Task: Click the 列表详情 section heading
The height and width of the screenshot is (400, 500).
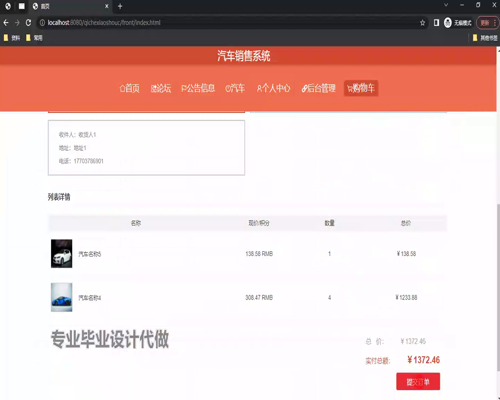Action: 59,197
